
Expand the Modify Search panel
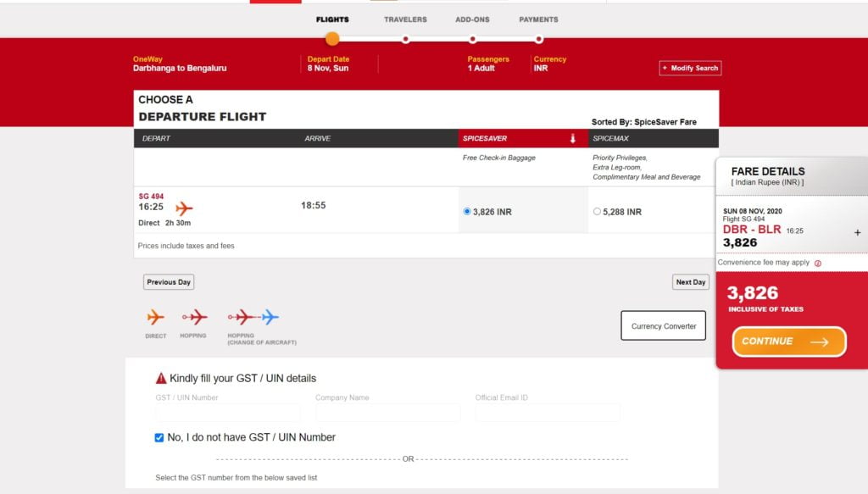click(690, 68)
